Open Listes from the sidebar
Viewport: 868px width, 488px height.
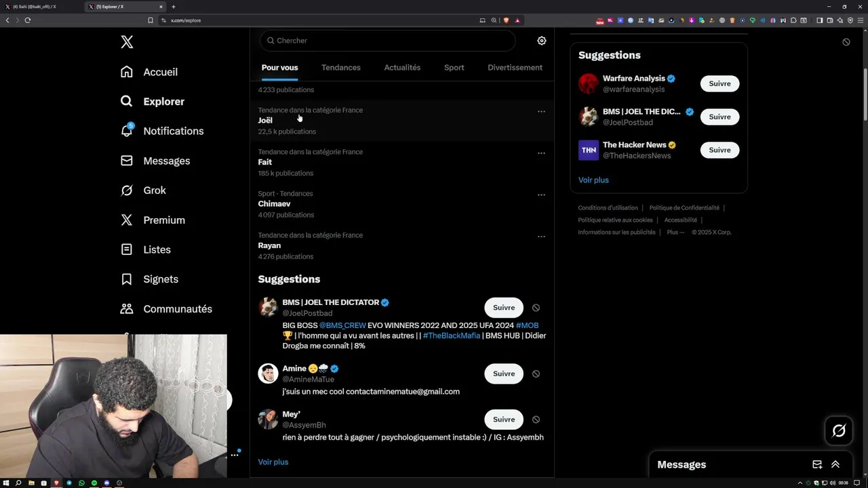pyautogui.click(x=146, y=249)
